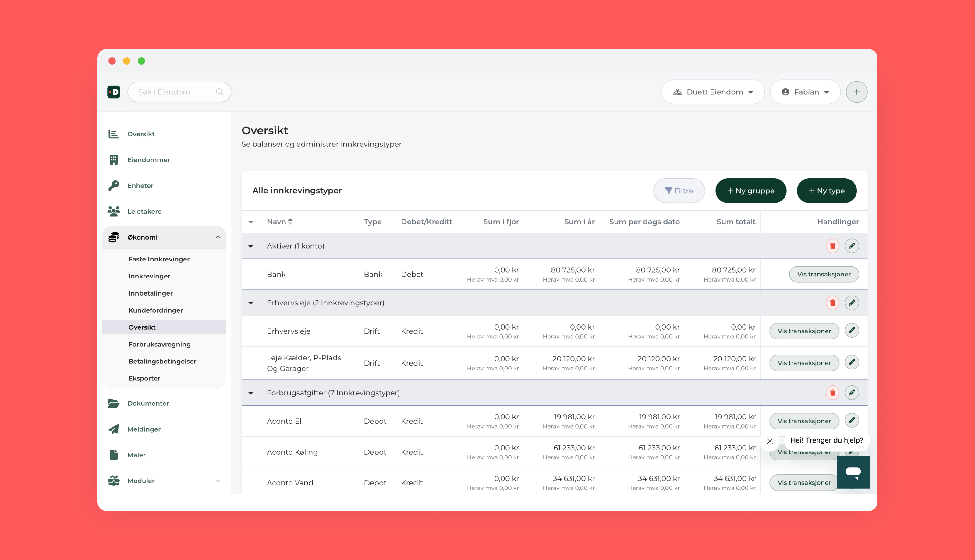Delete the Aktiver group with trash icon
The image size is (975, 560).
pyautogui.click(x=832, y=246)
